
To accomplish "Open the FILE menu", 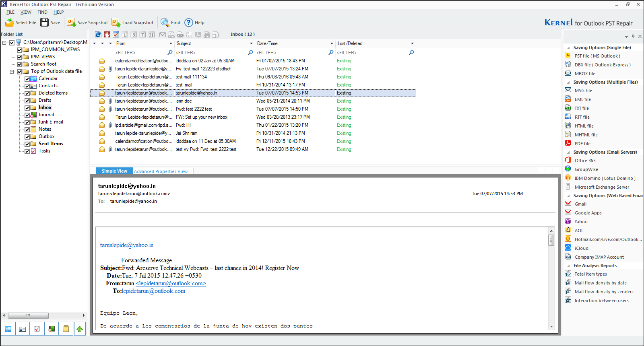I will [x=10, y=12].
